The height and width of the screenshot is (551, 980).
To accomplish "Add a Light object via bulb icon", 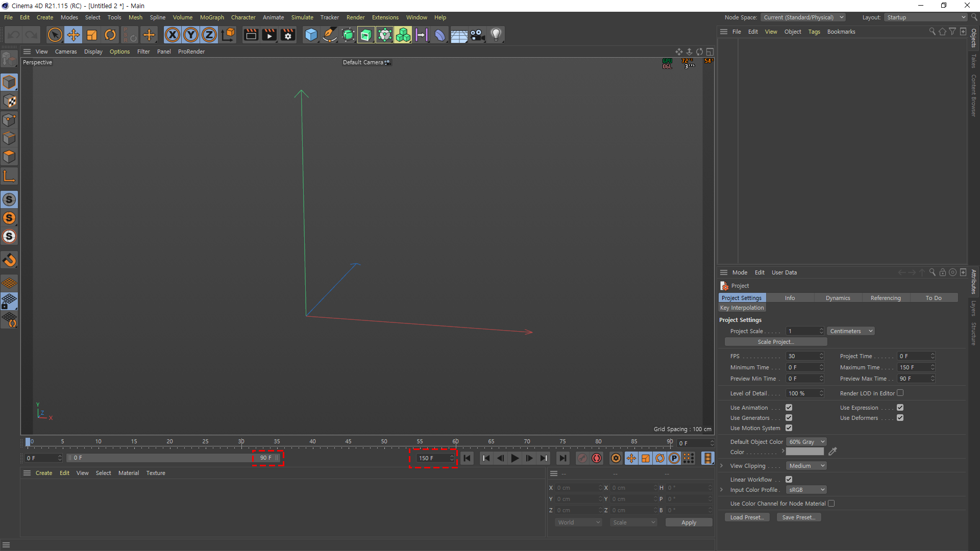I will (496, 35).
